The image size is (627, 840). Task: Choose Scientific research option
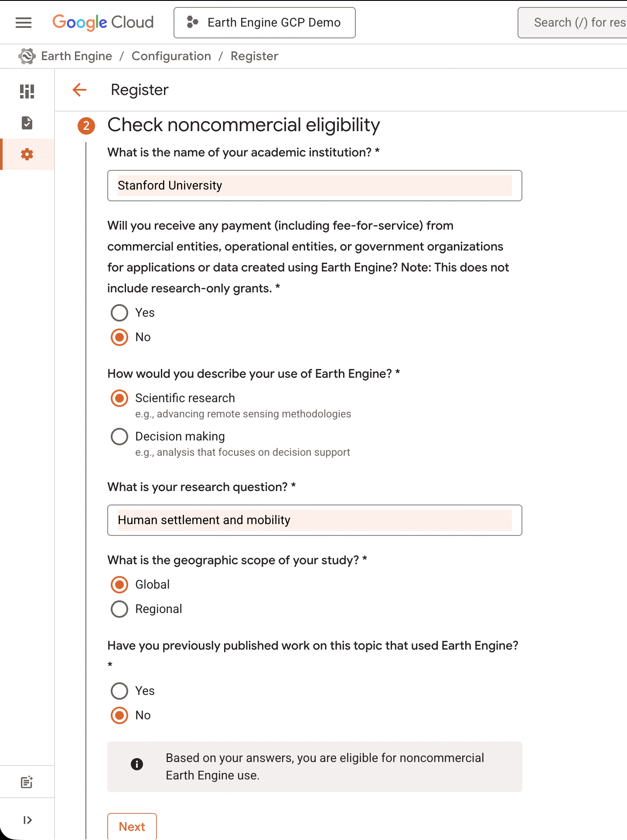(x=119, y=398)
